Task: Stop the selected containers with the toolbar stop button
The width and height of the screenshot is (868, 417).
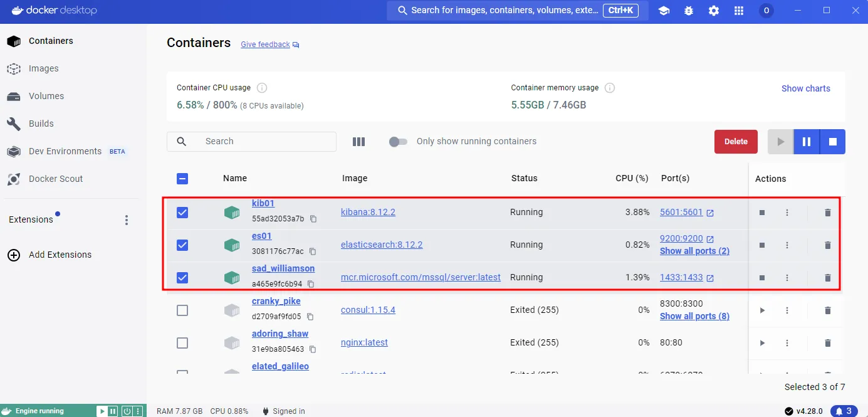Action: click(833, 142)
